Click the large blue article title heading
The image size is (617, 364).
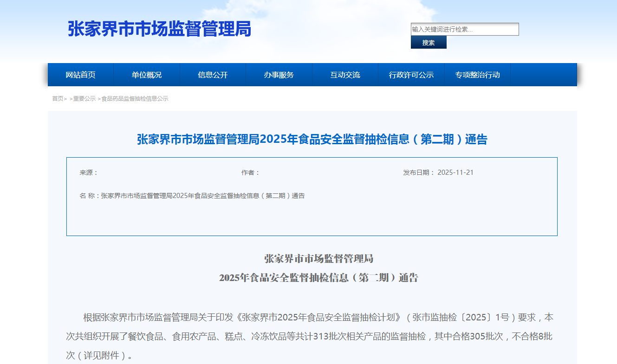pos(312,139)
